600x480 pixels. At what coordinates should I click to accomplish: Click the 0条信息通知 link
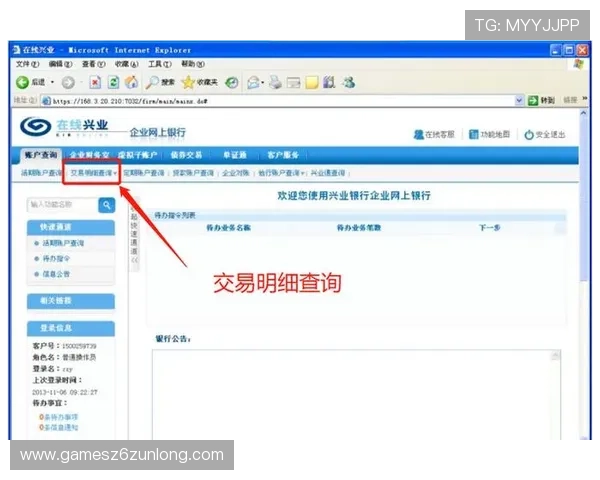pyautogui.click(x=59, y=427)
